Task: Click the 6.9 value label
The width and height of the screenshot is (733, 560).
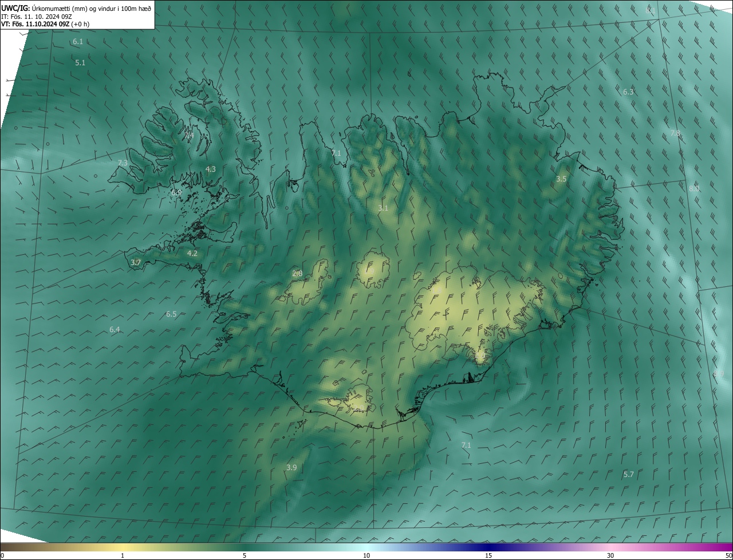Action: [176, 192]
